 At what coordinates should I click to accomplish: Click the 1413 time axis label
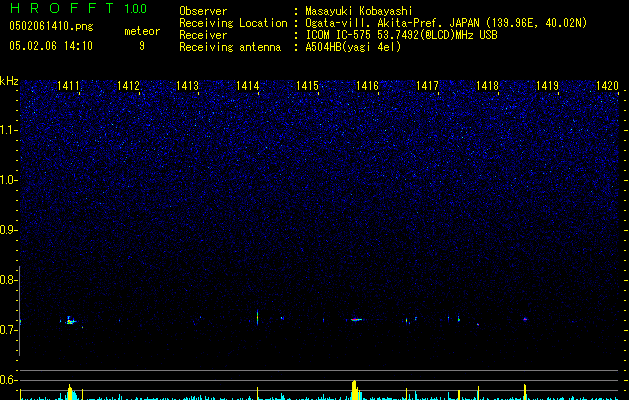[x=188, y=86]
